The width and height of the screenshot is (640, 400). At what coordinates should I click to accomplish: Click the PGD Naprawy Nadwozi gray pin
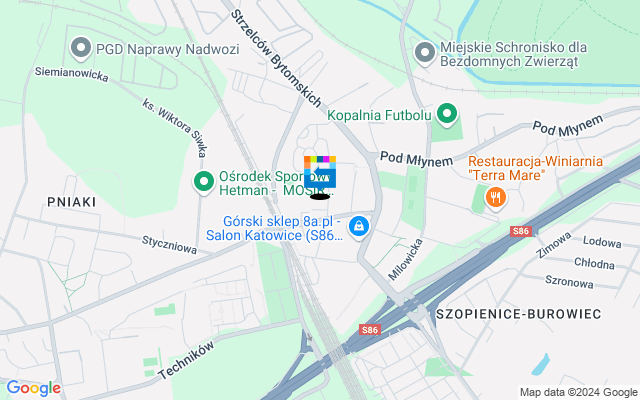(x=81, y=49)
